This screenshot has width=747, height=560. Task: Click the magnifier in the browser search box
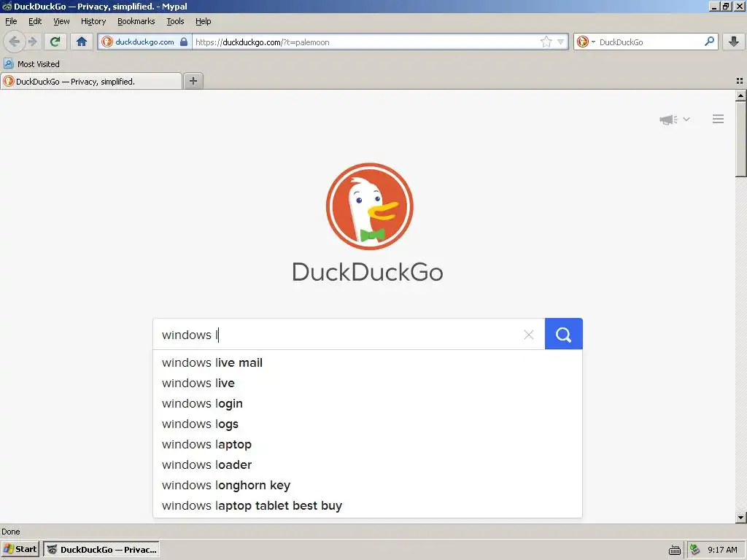tap(709, 42)
